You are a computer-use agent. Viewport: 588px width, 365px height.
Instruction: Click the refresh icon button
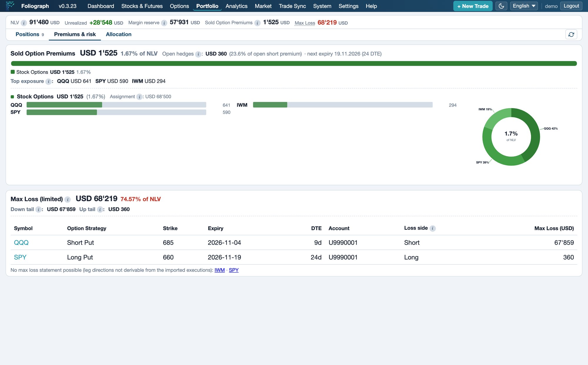pos(571,34)
